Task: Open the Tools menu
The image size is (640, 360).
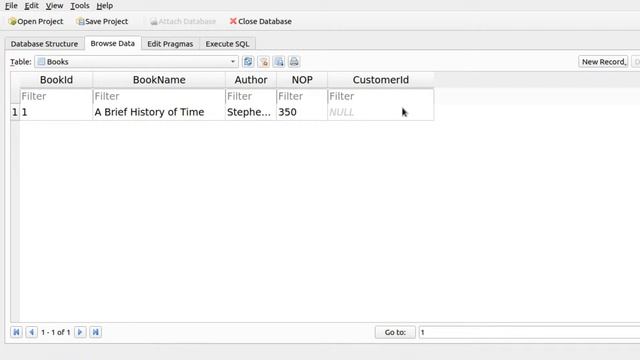Action: (80, 6)
